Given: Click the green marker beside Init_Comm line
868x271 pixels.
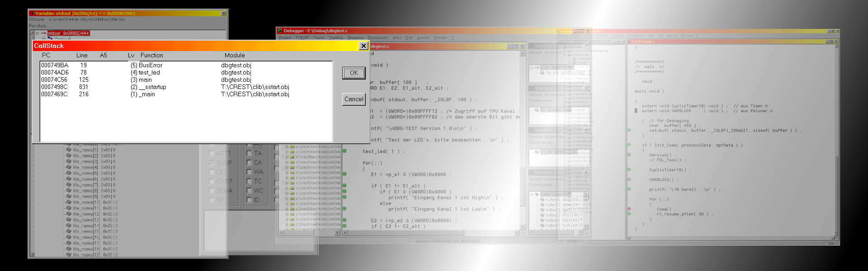Looking at the screenshot, I should pos(629,145).
